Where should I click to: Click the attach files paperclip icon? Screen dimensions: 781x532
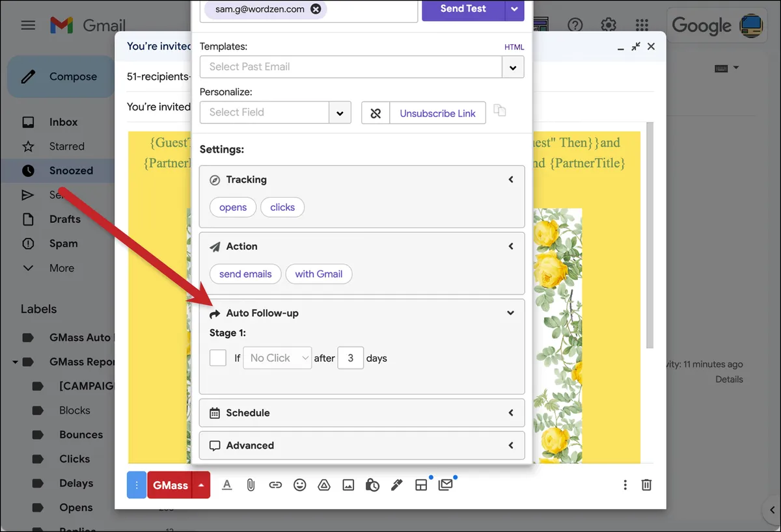pyautogui.click(x=251, y=485)
